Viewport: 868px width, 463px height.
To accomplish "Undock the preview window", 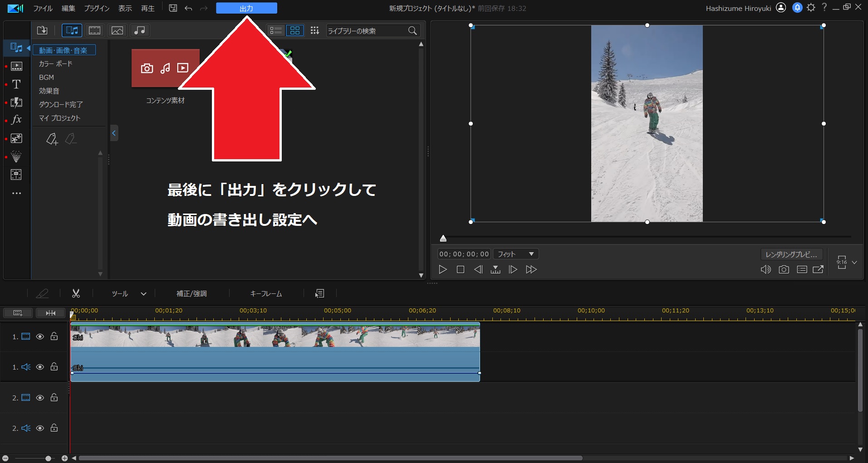I will click(x=818, y=269).
